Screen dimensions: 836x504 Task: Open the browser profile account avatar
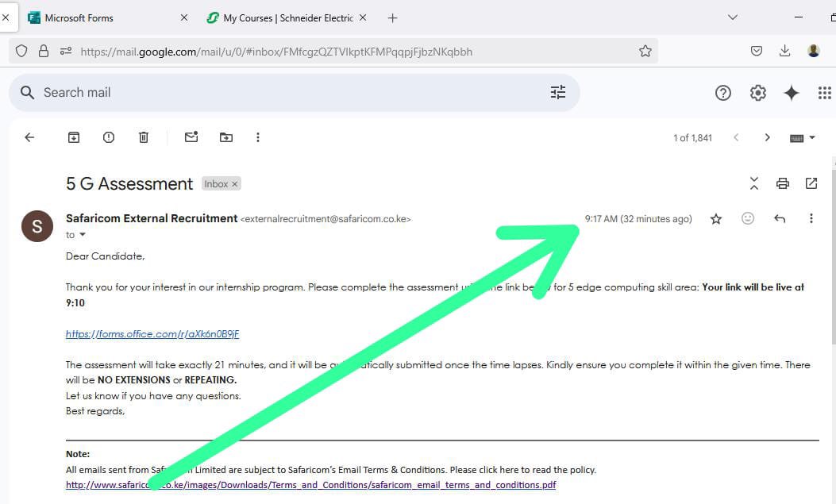click(x=814, y=51)
